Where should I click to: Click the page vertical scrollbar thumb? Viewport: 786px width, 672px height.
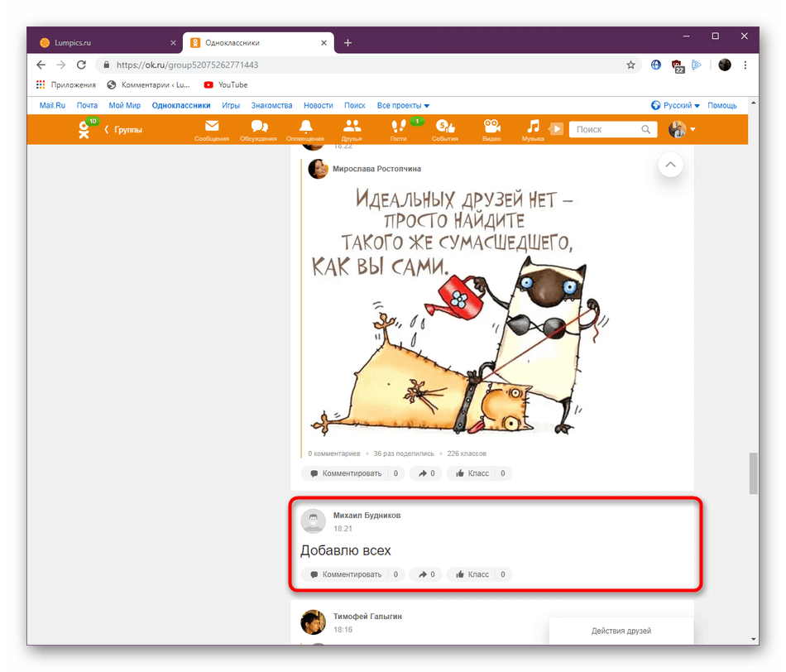tap(753, 473)
